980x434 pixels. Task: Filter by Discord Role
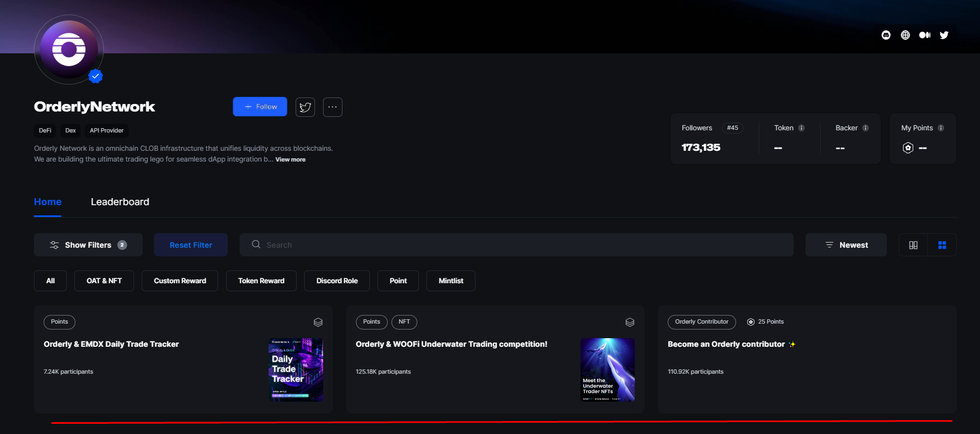pos(337,281)
